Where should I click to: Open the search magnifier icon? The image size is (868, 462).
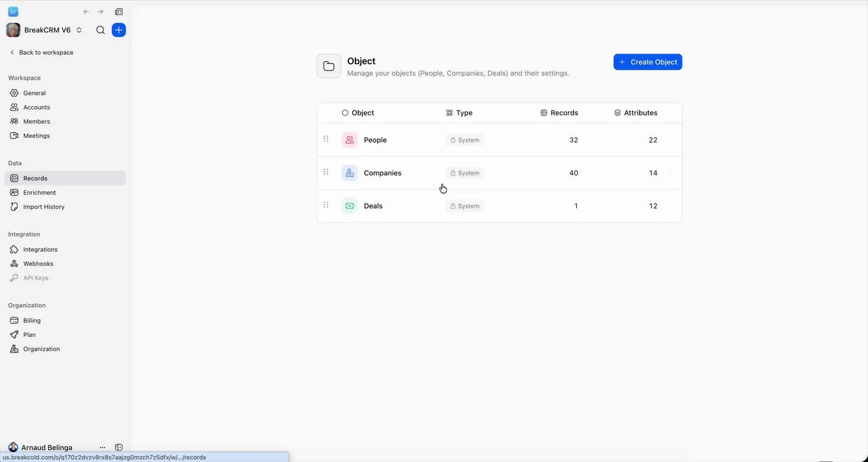coord(100,30)
